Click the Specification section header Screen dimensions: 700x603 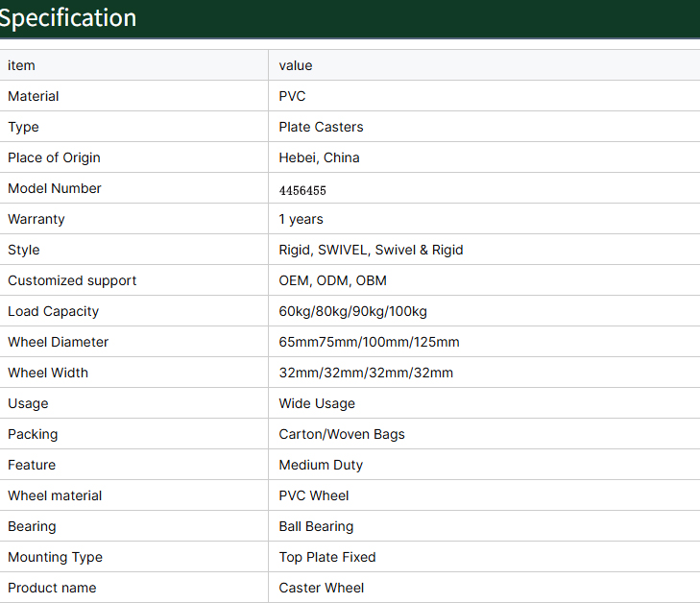point(67,18)
